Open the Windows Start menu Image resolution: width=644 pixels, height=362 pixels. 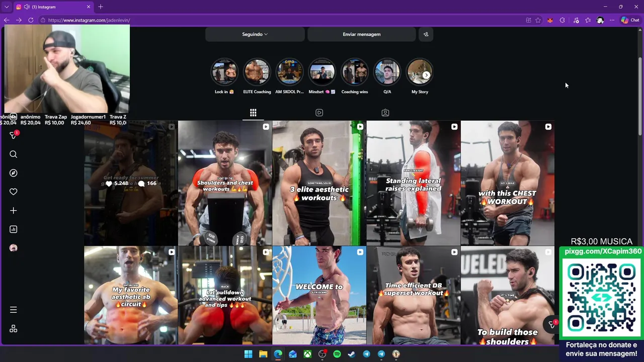(x=248, y=354)
